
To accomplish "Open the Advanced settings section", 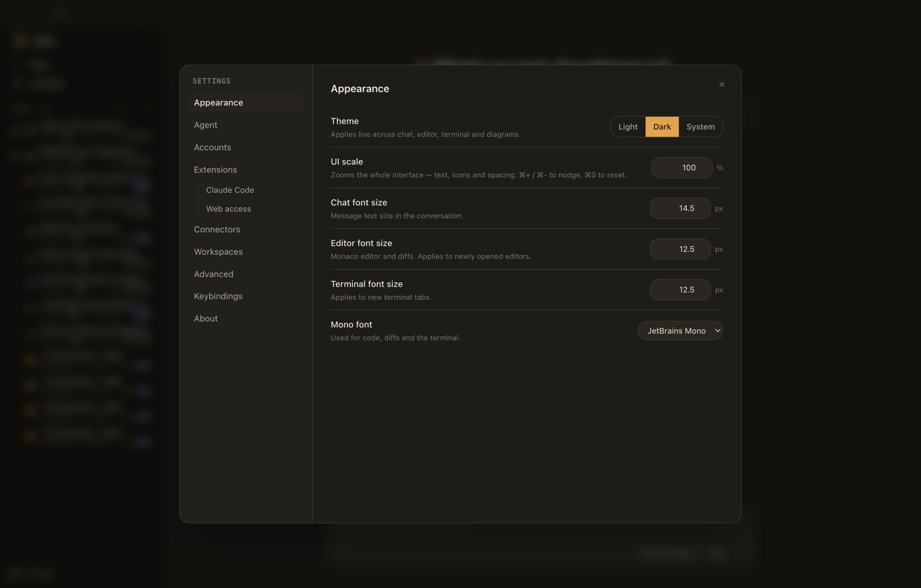I will 246,274.
